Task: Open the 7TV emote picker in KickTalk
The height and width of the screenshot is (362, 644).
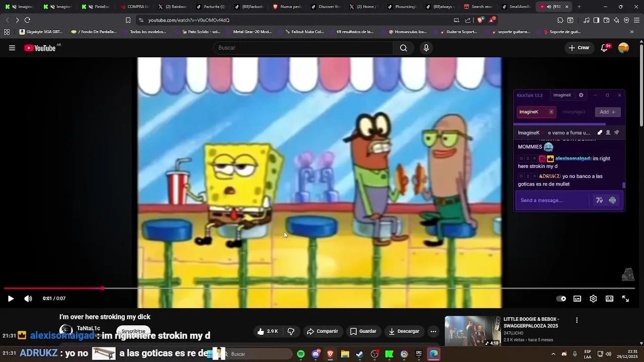Action: (x=599, y=200)
